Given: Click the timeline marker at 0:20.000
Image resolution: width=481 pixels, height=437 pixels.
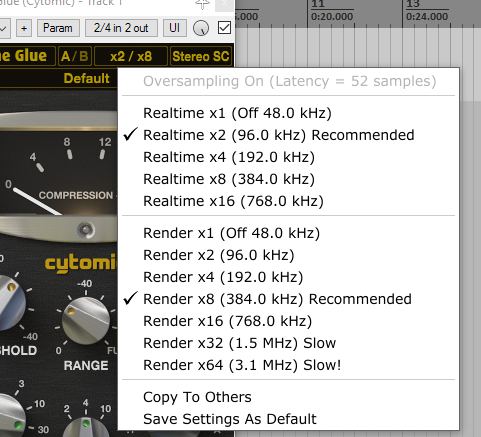Looking at the screenshot, I should tap(332, 16).
